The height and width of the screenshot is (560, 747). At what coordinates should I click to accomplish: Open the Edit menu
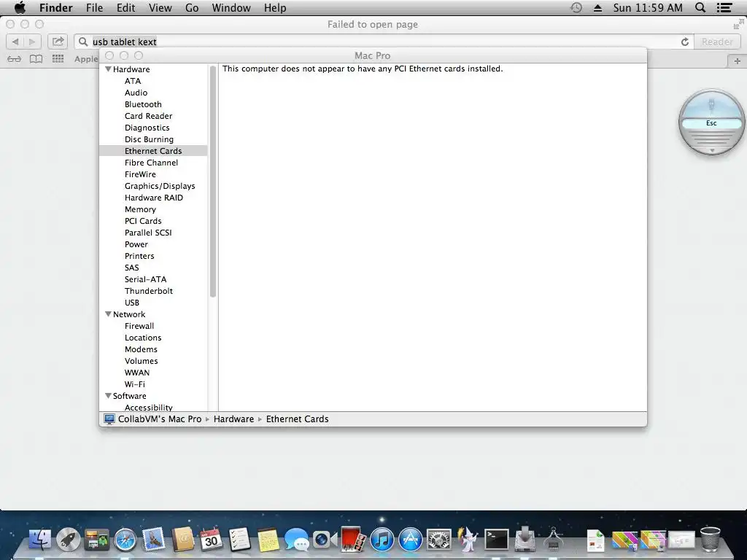pos(125,7)
